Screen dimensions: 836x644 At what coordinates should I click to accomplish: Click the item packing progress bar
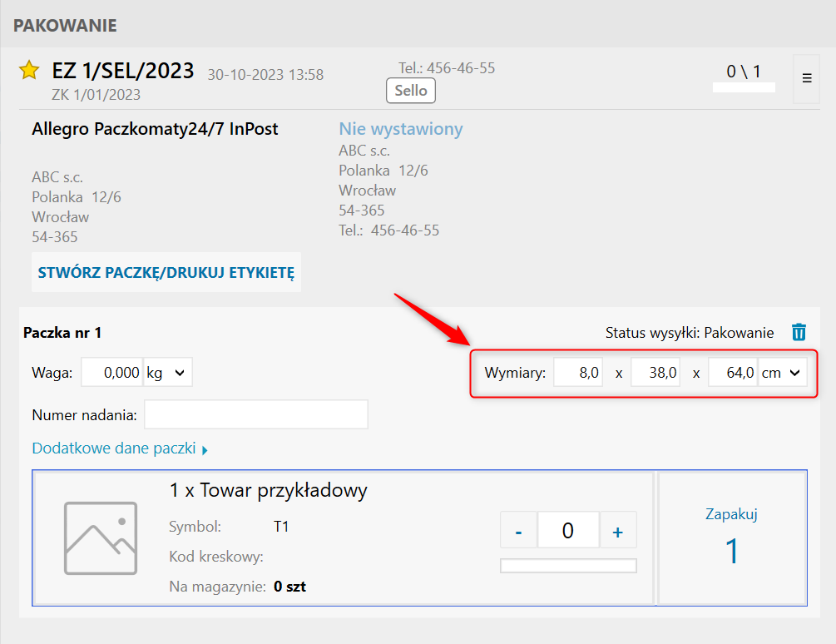tap(568, 566)
